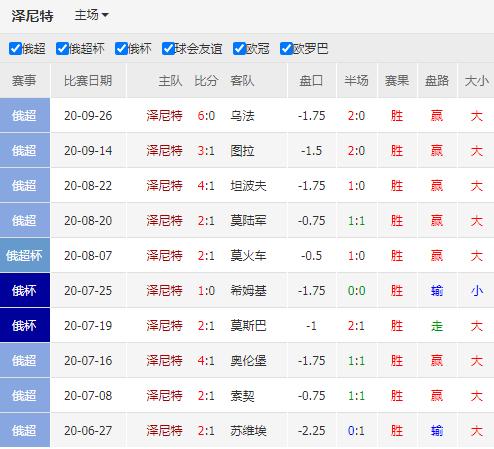494x449 pixels.
Task: Click the 盘路 column header
Action: [437, 81]
